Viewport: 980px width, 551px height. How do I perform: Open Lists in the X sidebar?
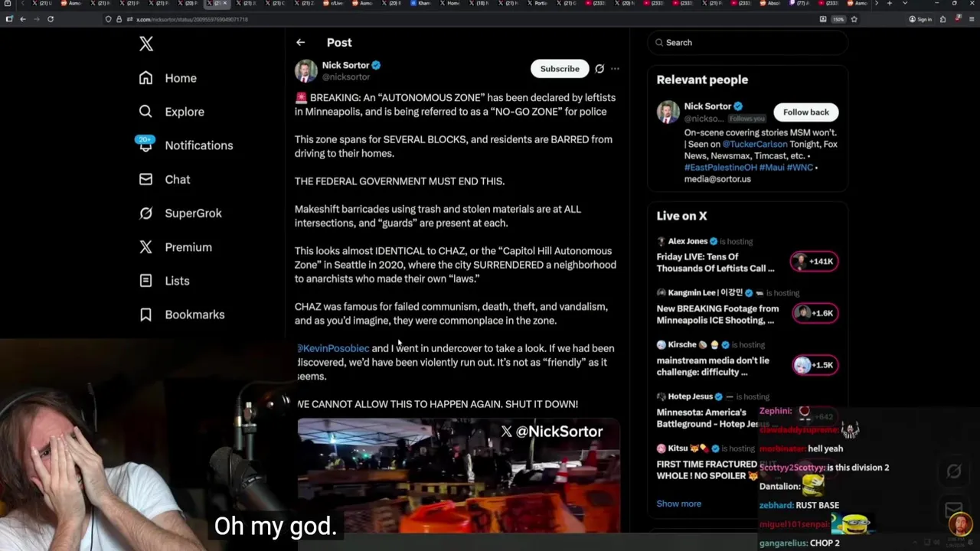[x=164, y=281]
